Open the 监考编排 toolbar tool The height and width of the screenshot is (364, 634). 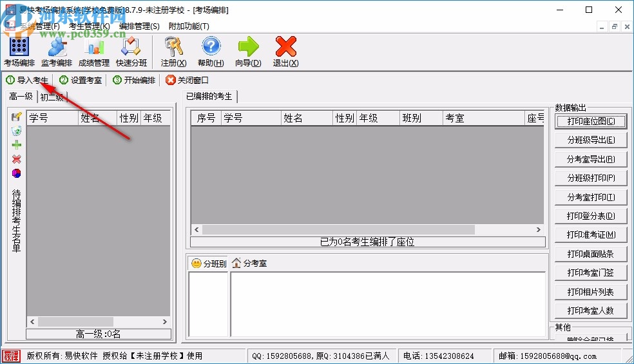click(57, 52)
